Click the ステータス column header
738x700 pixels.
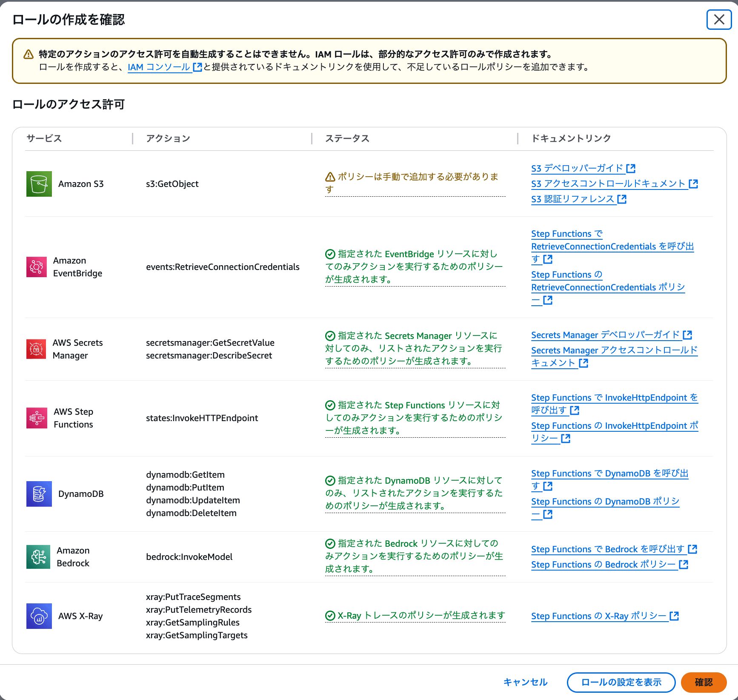(347, 138)
